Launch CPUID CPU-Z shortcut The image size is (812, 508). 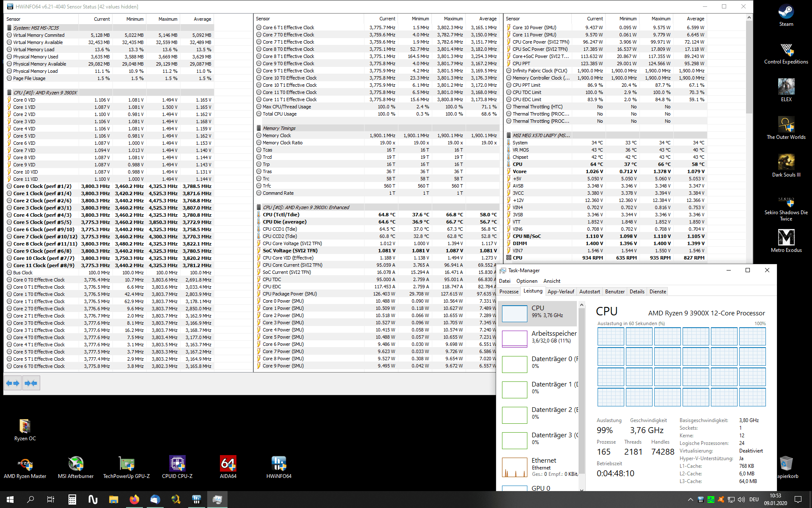pyautogui.click(x=177, y=467)
